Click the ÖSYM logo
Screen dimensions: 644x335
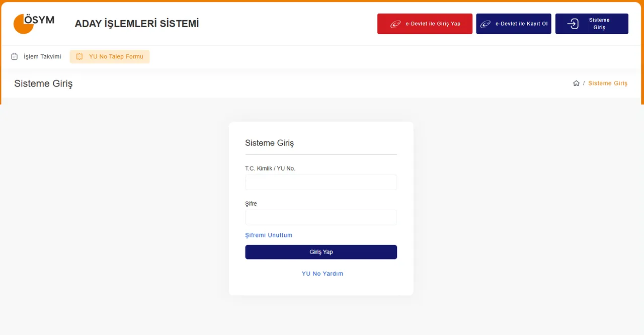pos(33,23)
